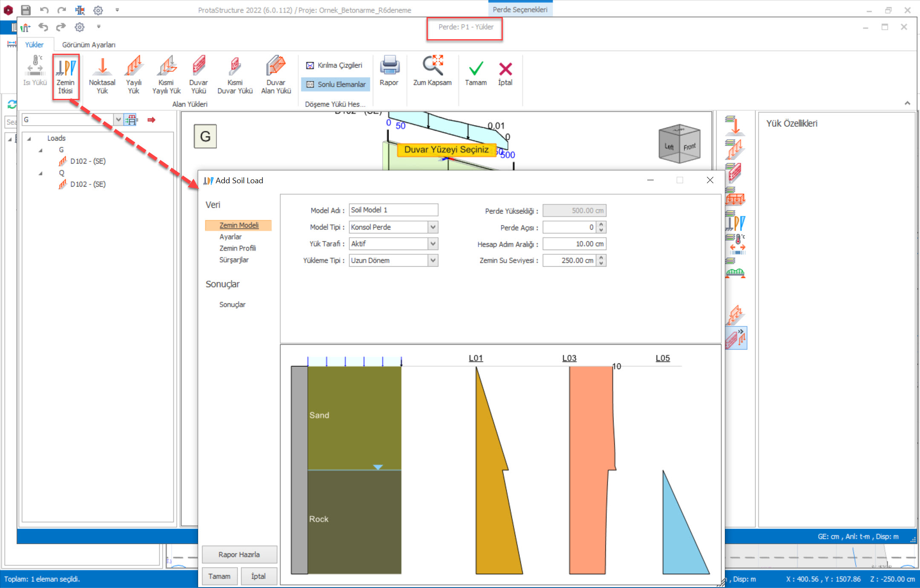920x588 pixels.
Task: Switch to the Görünüm Ayarları tab
Action: click(89, 45)
